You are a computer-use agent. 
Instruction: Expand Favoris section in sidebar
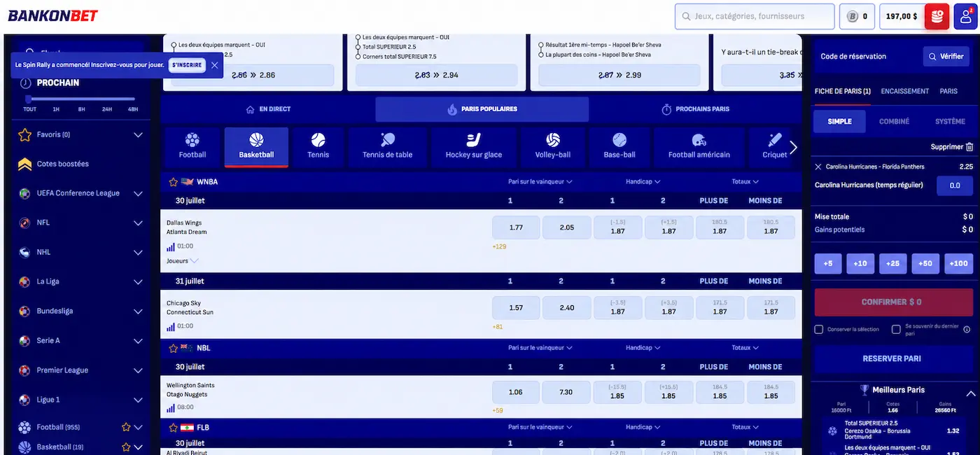click(x=138, y=135)
